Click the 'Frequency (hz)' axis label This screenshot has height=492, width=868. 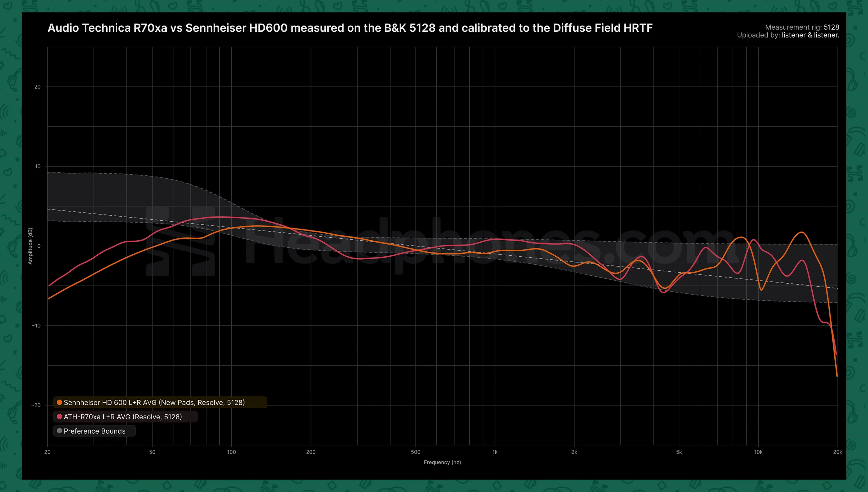coord(442,462)
